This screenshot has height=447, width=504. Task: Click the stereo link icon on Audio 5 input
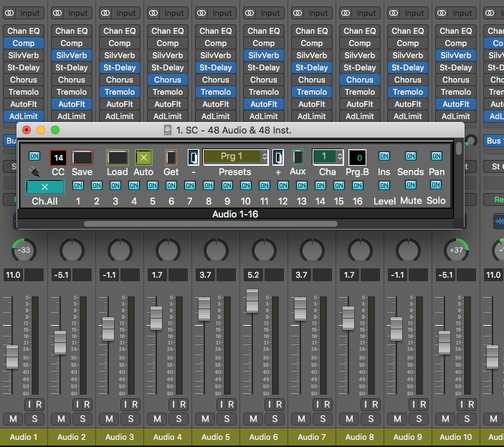(201, 13)
